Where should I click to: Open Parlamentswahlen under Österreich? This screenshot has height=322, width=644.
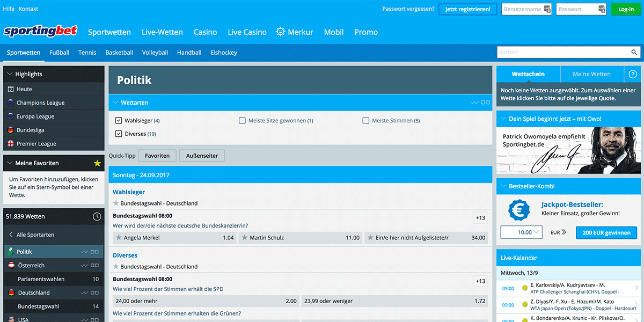(x=54, y=279)
